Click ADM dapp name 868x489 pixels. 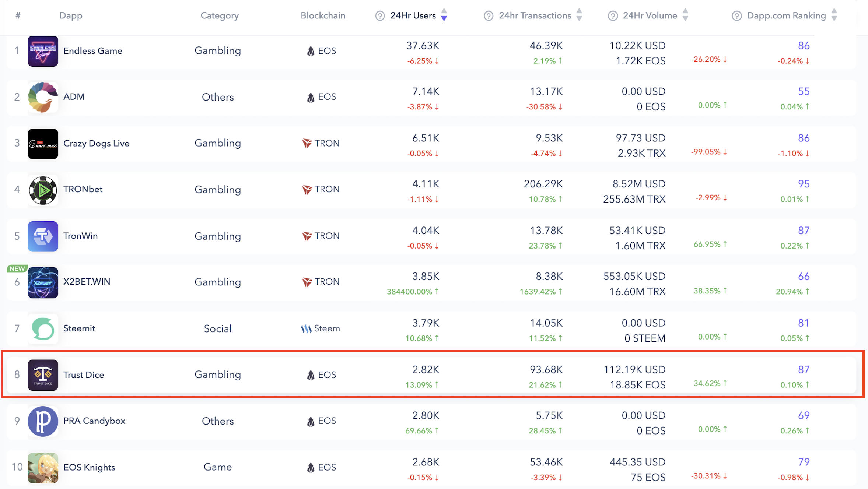(x=74, y=97)
